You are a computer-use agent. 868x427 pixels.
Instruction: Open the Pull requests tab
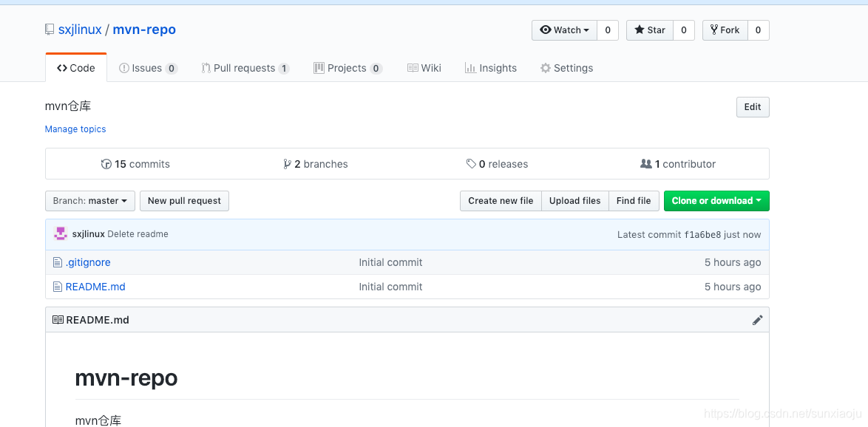point(245,68)
